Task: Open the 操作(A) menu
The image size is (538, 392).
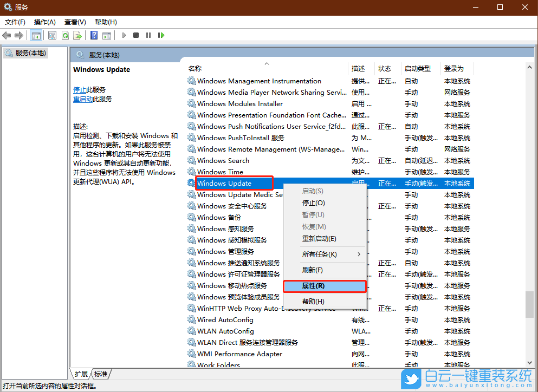Action: click(44, 22)
